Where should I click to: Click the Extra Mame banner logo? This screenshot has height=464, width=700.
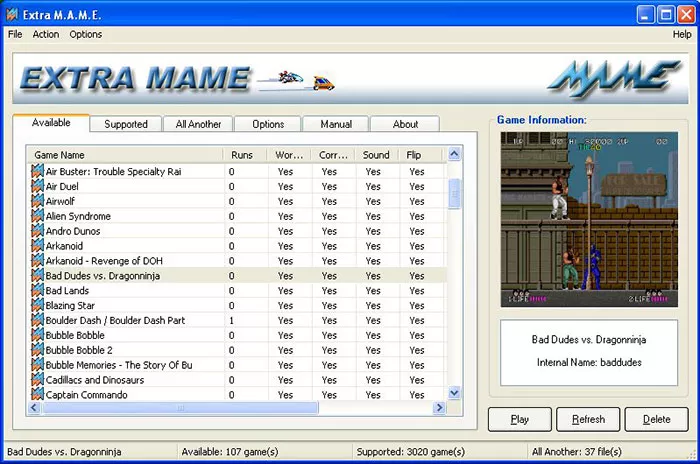click(x=135, y=78)
